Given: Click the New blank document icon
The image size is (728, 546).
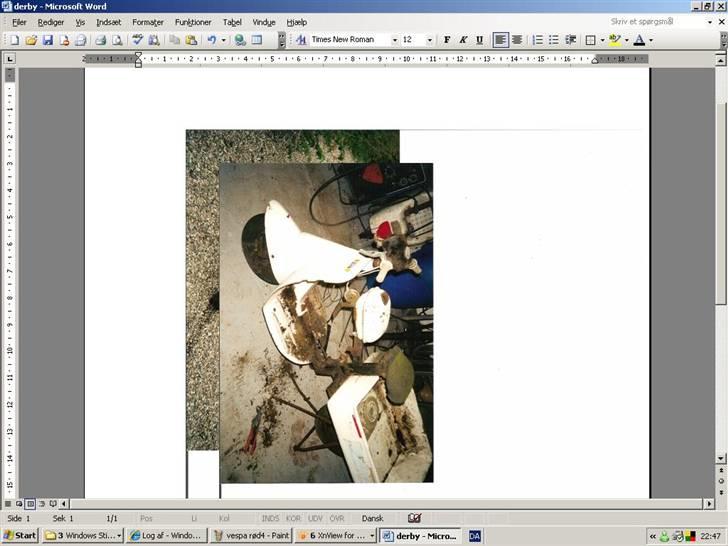Looking at the screenshot, I should point(15,40).
